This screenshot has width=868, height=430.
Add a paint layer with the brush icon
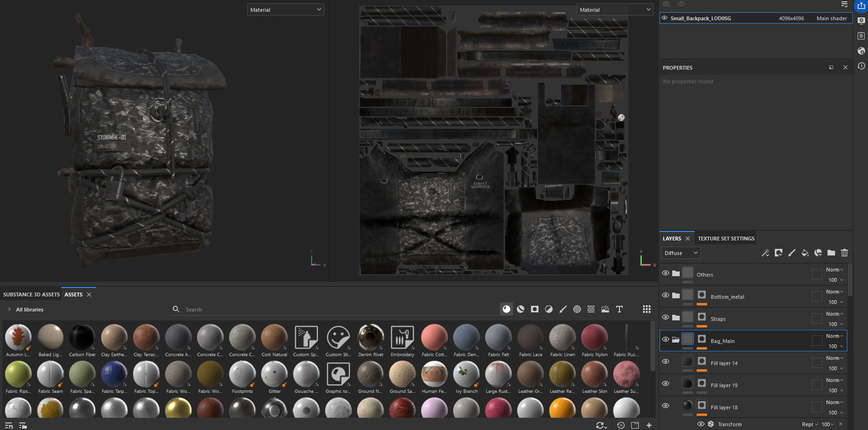pyautogui.click(x=792, y=253)
